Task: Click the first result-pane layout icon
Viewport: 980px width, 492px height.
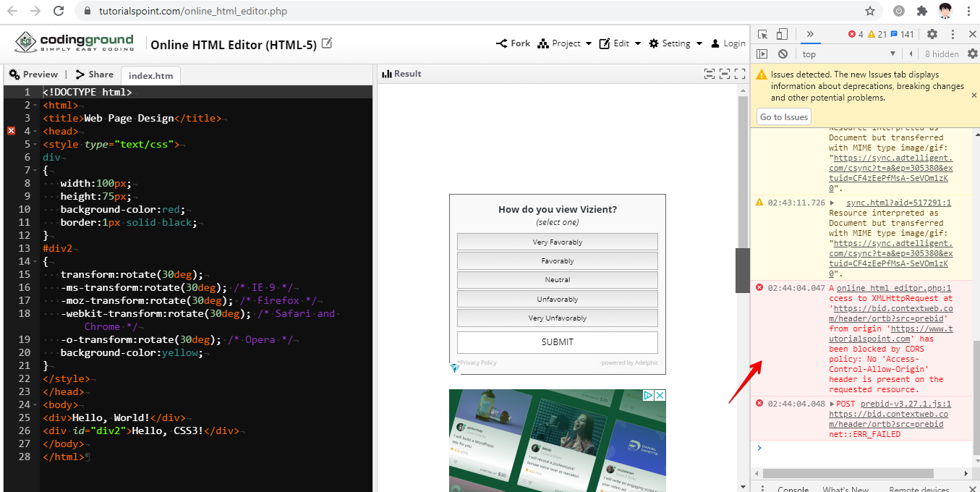Action: [710, 74]
